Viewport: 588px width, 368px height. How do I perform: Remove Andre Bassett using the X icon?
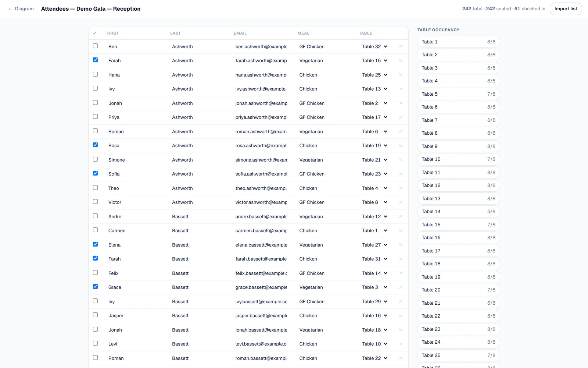click(x=401, y=217)
